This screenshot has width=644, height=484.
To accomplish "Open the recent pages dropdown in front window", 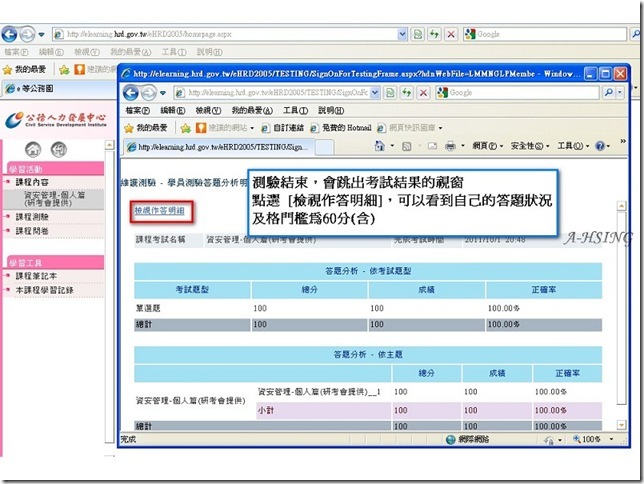I will [163, 93].
